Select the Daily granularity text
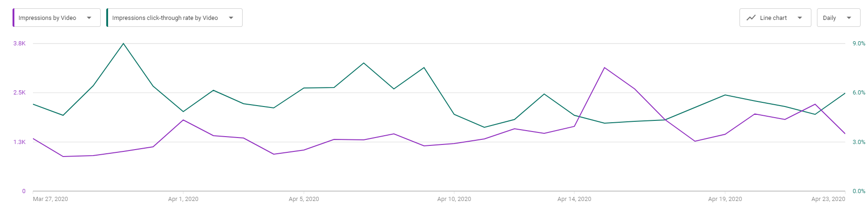Image resolution: width=868 pixels, height=207 pixels. [x=829, y=18]
